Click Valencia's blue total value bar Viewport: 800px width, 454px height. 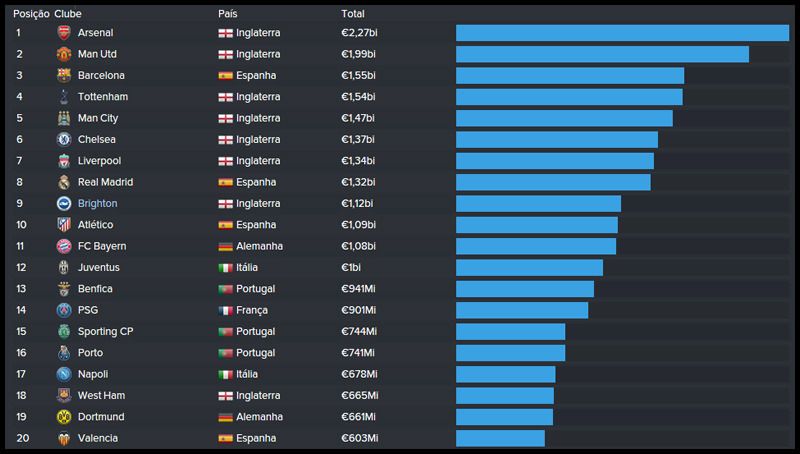(x=500, y=438)
